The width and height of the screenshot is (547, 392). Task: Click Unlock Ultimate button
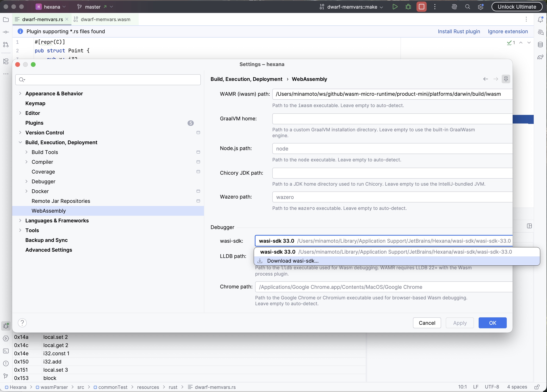517,7
